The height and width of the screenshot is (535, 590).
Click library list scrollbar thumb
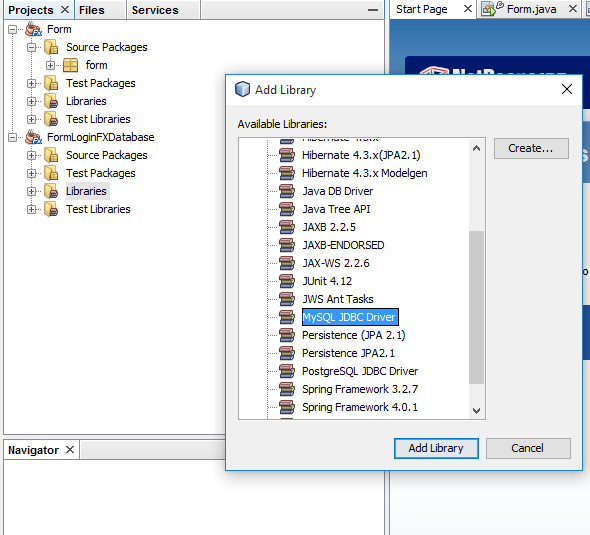(x=476, y=307)
